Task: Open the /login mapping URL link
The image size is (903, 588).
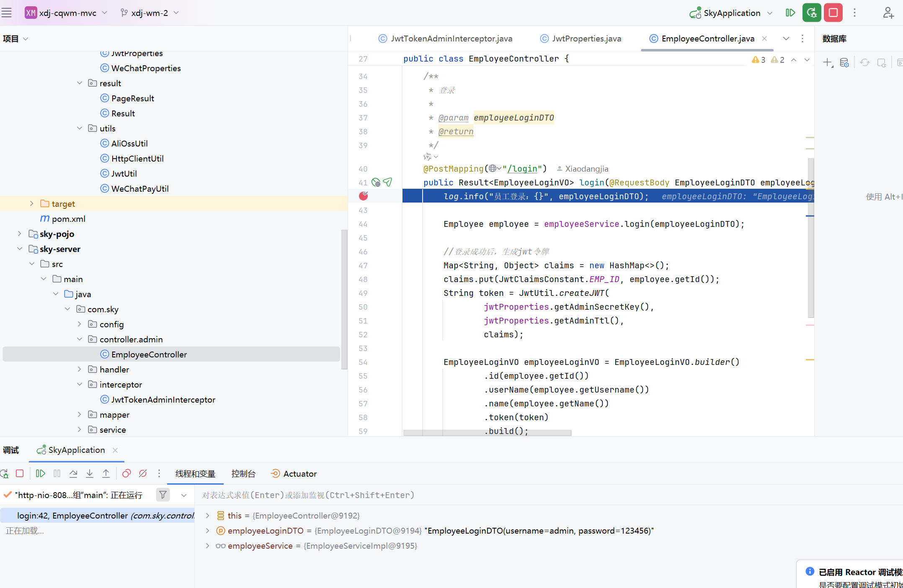Action: pyautogui.click(x=522, y=169)
